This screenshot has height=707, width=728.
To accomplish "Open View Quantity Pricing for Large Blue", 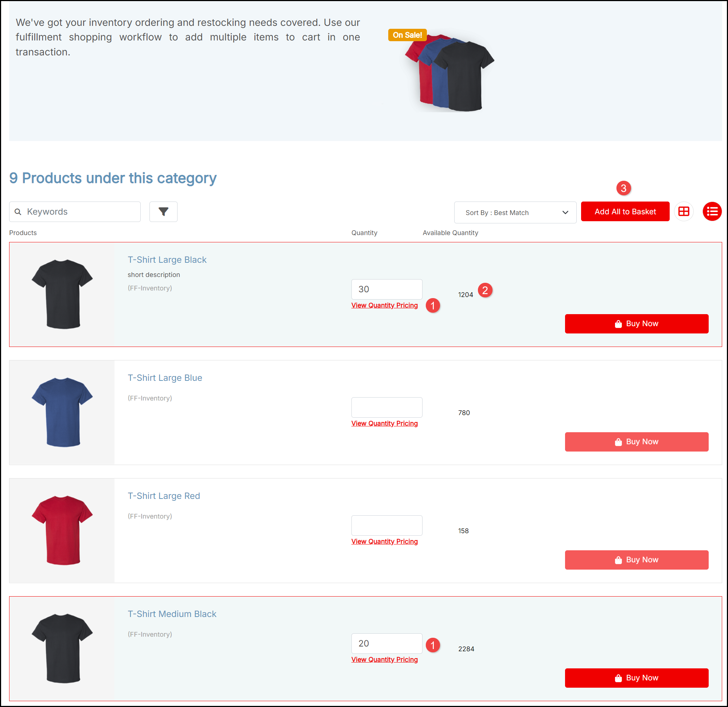I will tap(384, 423).
